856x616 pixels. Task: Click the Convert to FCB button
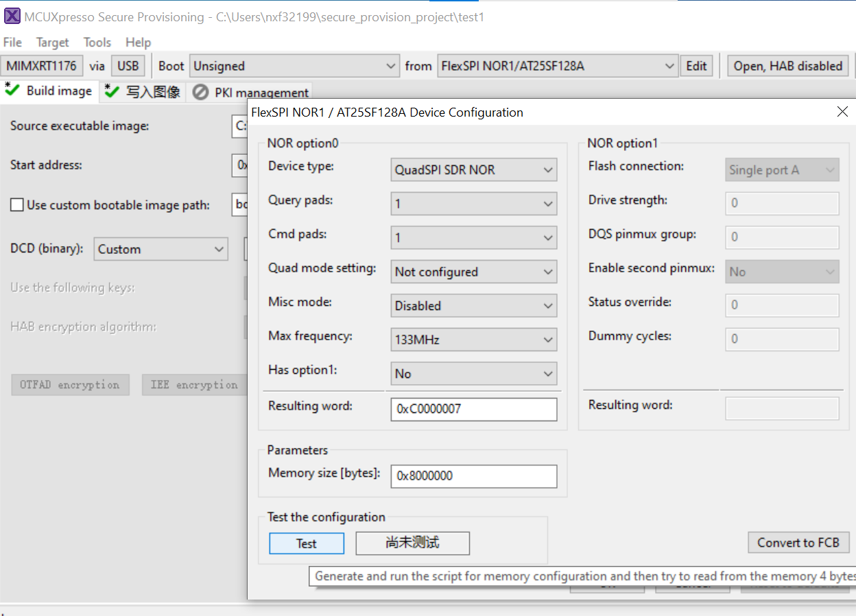[x=798, y=543]
